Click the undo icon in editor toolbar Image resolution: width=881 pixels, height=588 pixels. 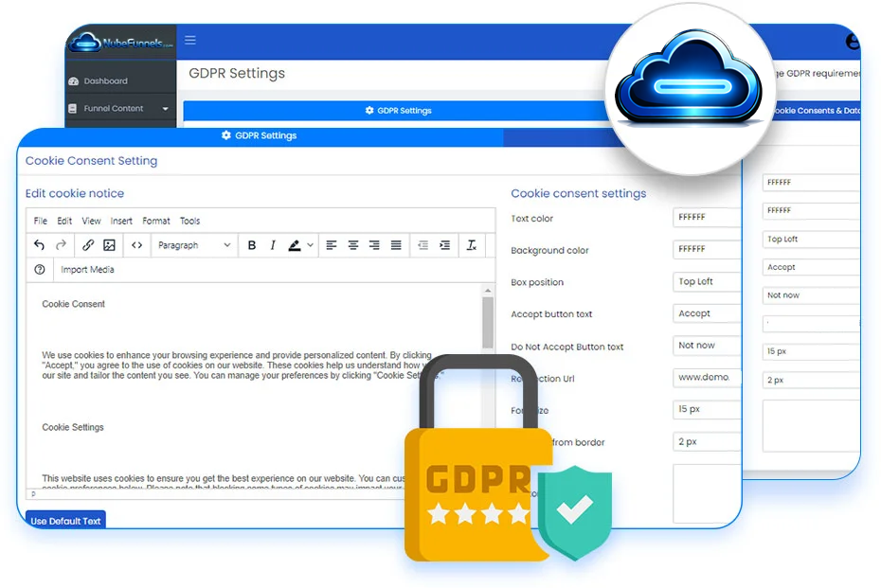click(x=39, y=245)
